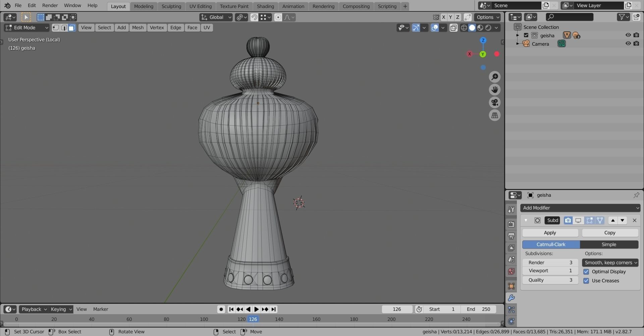The height and width of the screenshot is (336, 644).
Task: Open Output properties tab
Action: point(511,236)
